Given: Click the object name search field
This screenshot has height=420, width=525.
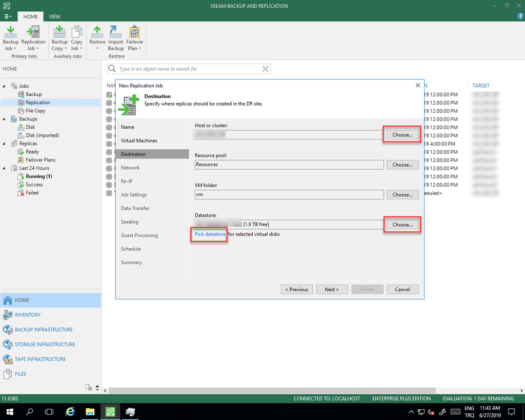Looking at the screenshot, I should point(189,69).
